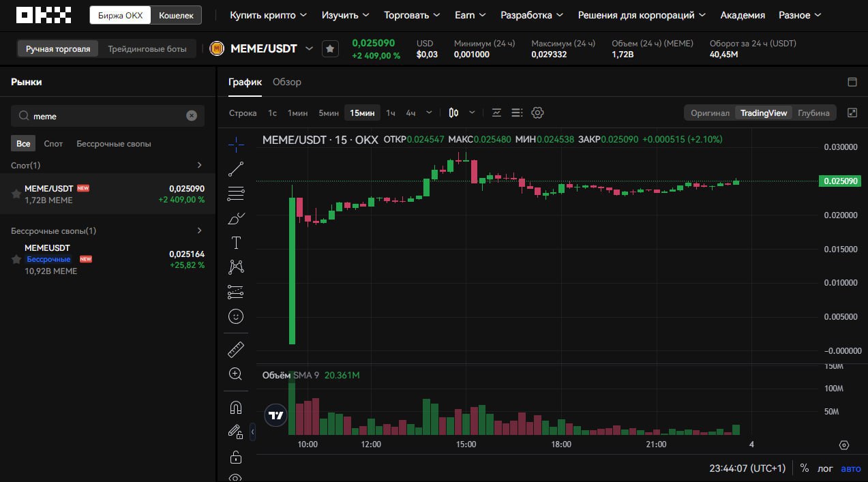Select the 1мин timeframe
Screen dimensions: 868x482
pyautogui.click(x=297, y=113)
